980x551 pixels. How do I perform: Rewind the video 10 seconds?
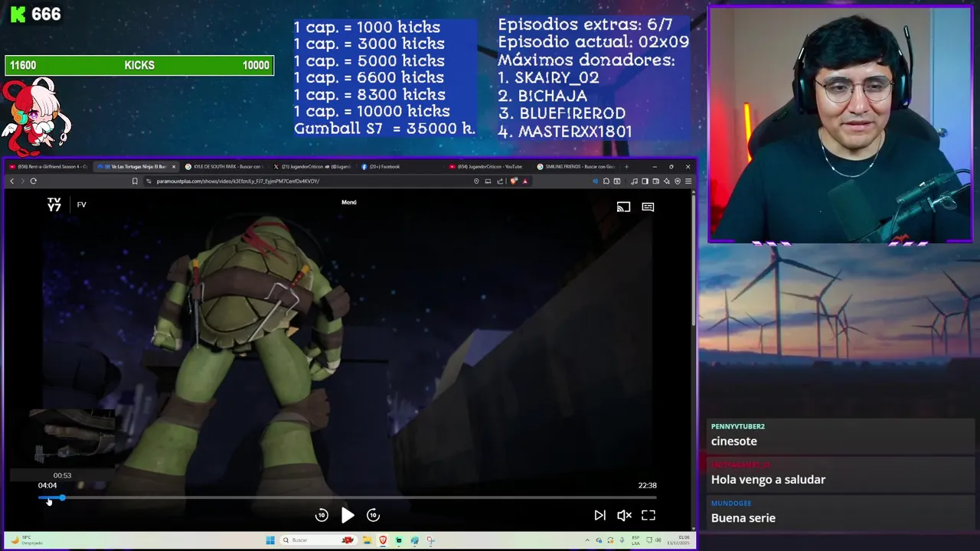(322, 515)
